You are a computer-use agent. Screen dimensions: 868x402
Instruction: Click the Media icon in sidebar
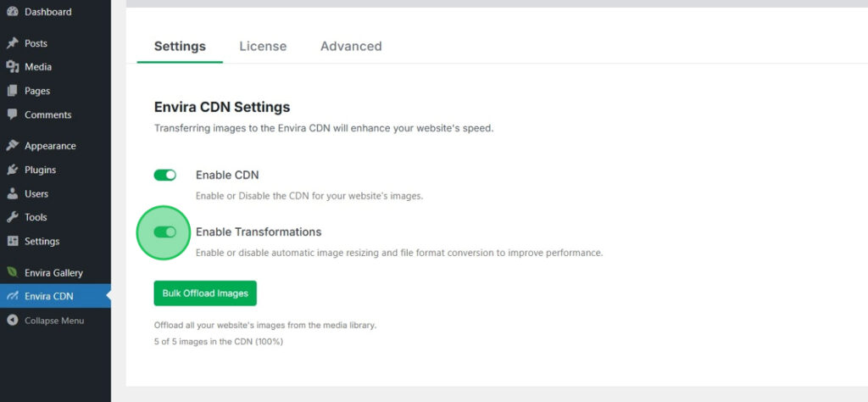12,67
